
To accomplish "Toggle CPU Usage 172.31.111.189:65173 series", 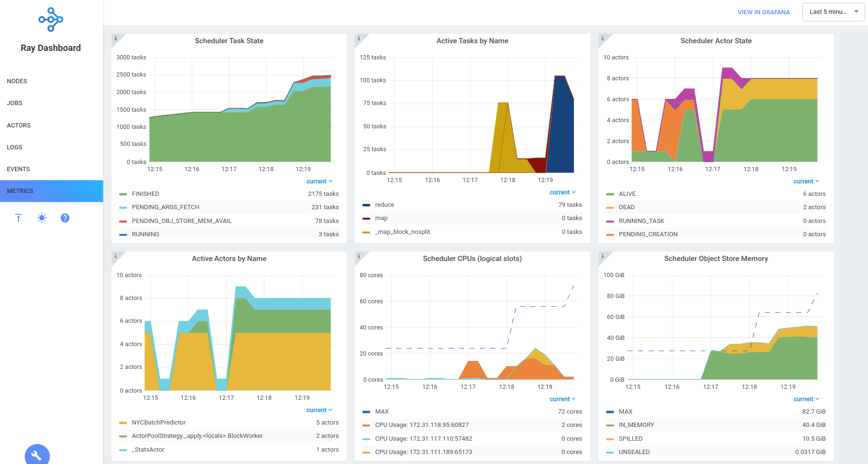I will coord(424,452).
